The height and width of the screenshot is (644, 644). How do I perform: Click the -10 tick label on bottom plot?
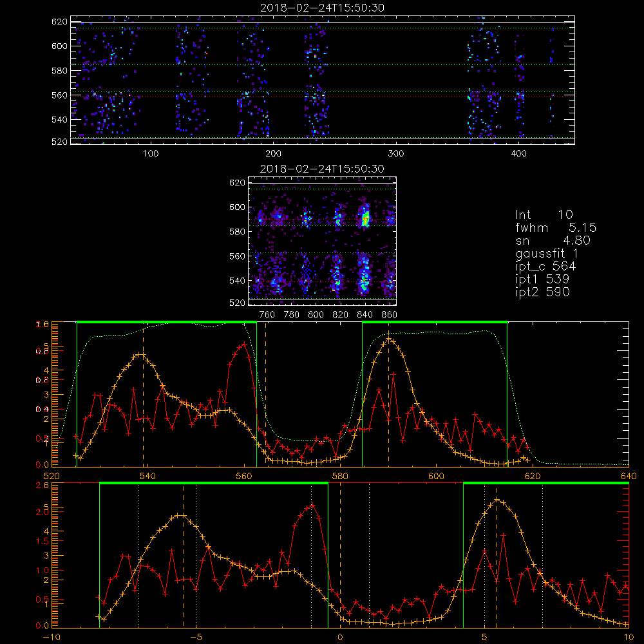(x=52, y=638)
